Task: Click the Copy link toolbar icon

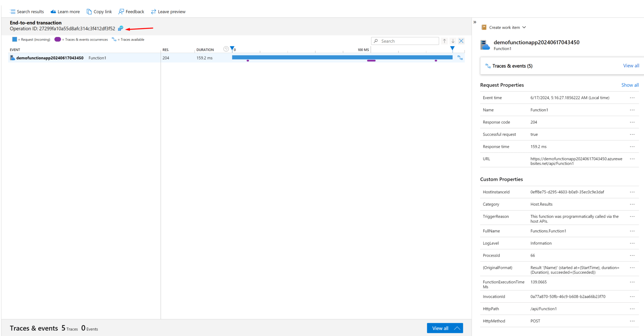Action: click(89, 12)
